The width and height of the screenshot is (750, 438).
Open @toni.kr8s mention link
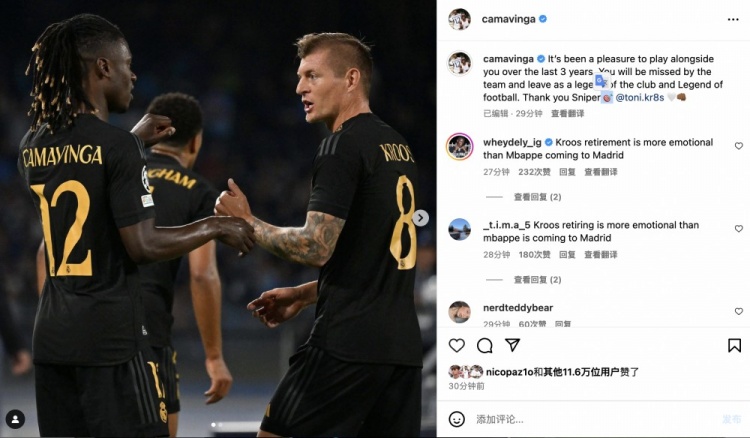point(640,98)
